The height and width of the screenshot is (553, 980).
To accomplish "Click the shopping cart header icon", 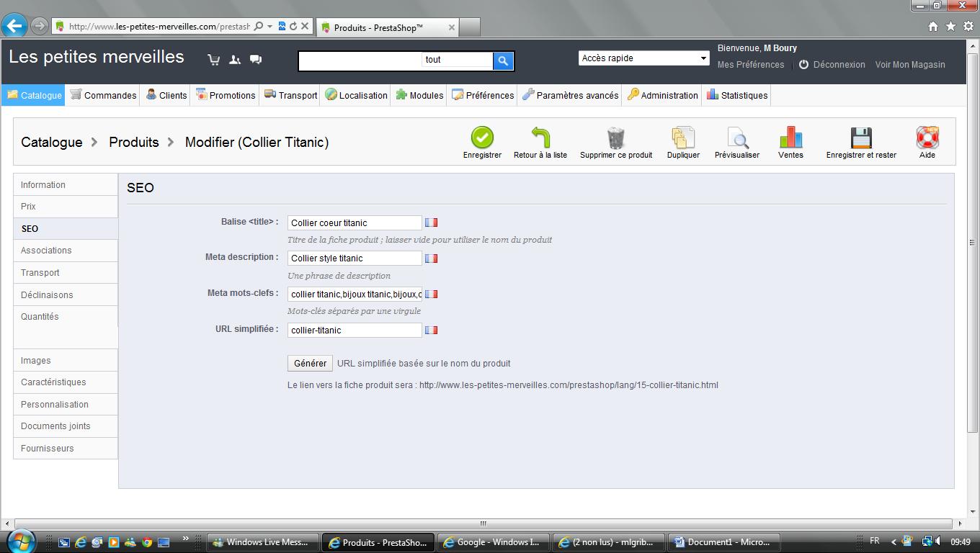I will 214,60.
